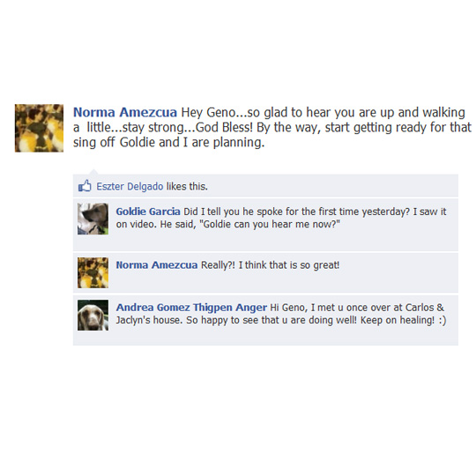476x476 pixels.
Task: Click Norma Amezcua's small avatar in comments
Action: 93,273
